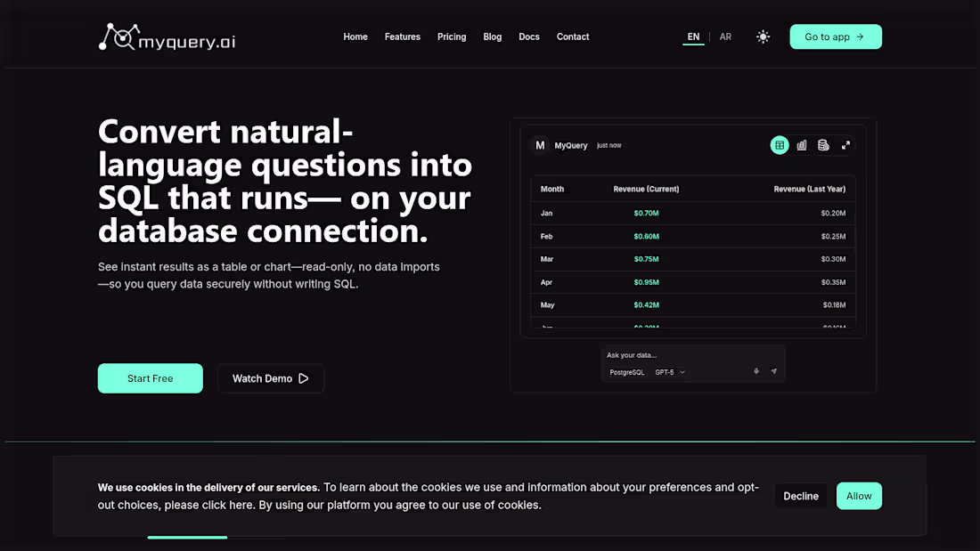Image resolution: width=980 pixels, height=551 pixels.
Task: Click the Revenue (Current) column header
Action: pyautogui.click(x=646, y=189)
